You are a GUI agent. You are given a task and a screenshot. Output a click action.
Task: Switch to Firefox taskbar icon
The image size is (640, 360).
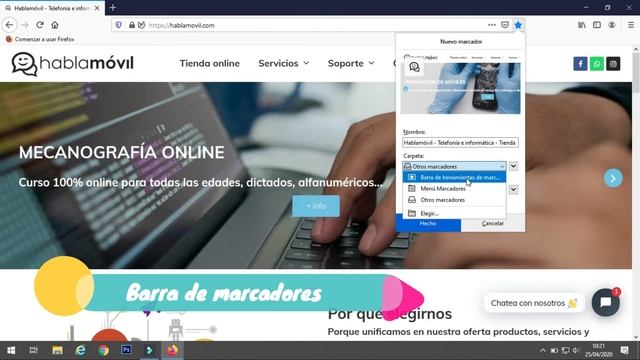point(172,350)
